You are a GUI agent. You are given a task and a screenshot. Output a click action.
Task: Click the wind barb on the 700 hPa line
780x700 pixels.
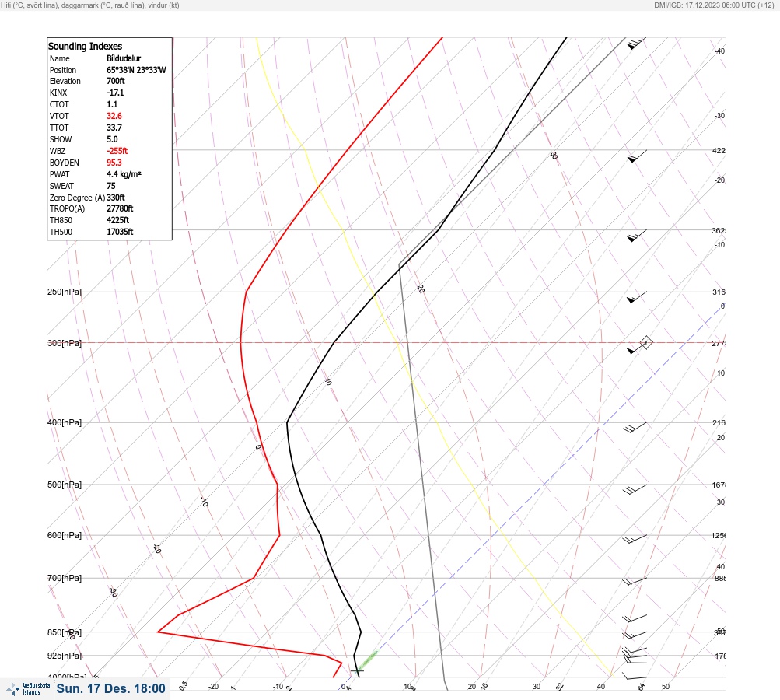point(635,580)
